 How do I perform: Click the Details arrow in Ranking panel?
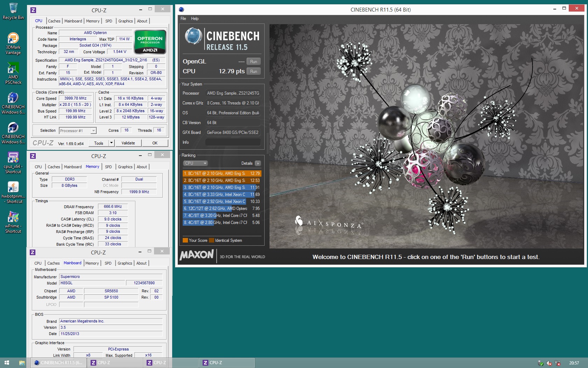(x=258, y=163)
